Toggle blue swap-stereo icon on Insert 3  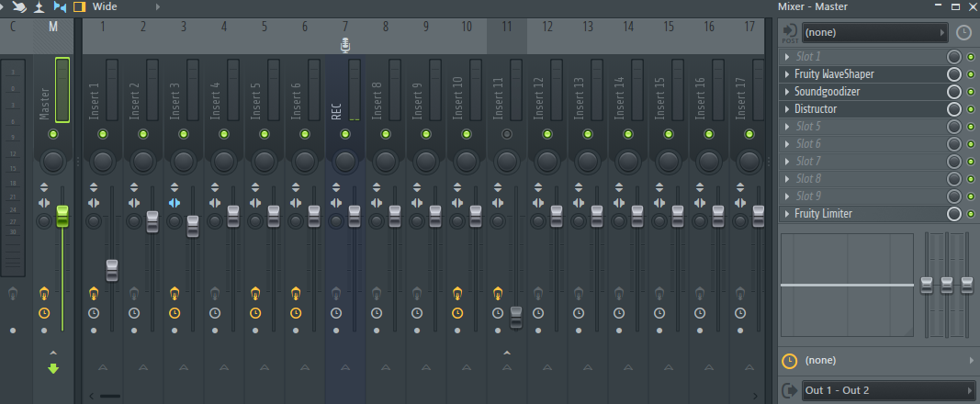(x=175, y=203)
